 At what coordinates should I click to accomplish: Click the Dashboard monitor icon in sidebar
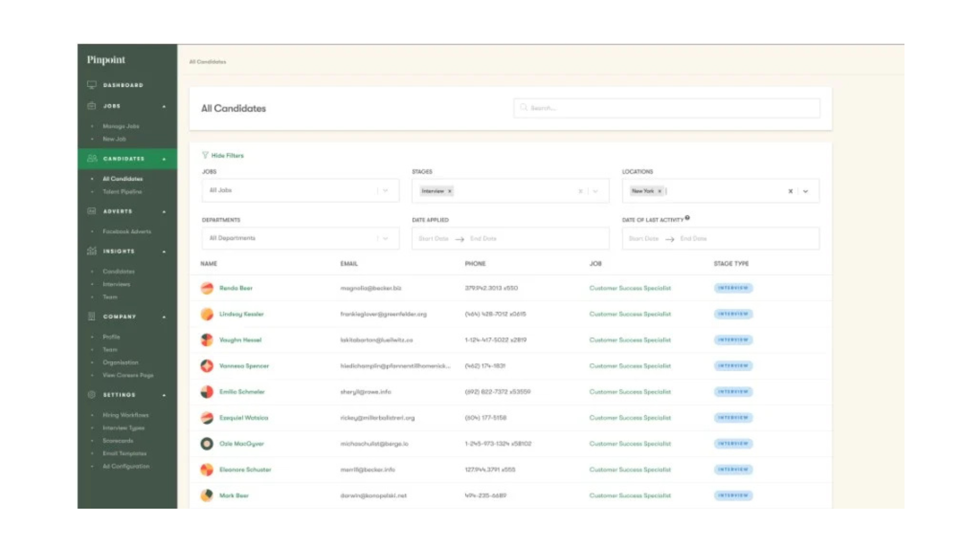[92, 85]
